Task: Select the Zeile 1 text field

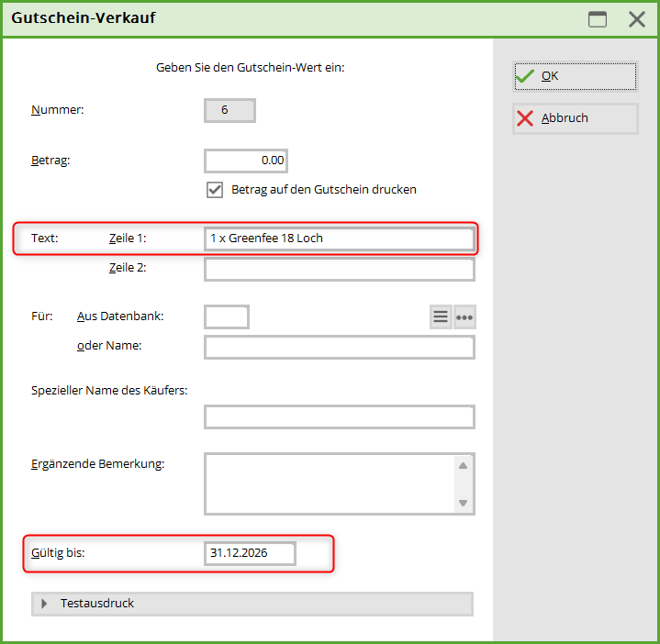Action: [339, 239]
